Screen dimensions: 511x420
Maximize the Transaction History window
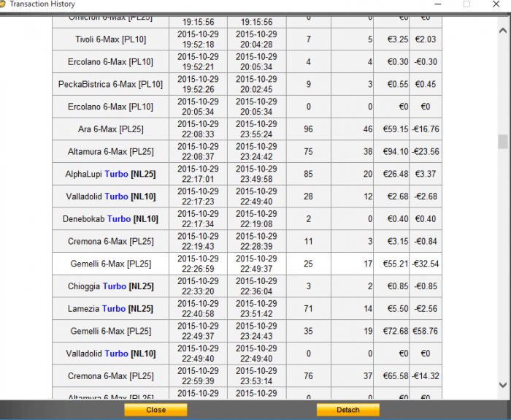466,4
